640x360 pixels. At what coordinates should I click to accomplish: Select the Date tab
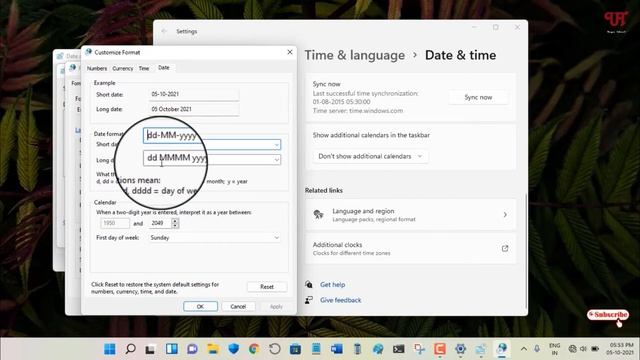pos(164,68)
